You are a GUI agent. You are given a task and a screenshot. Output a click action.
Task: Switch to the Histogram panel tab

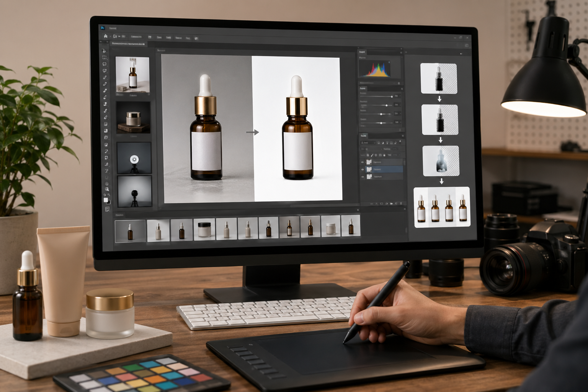coord(362,52)
